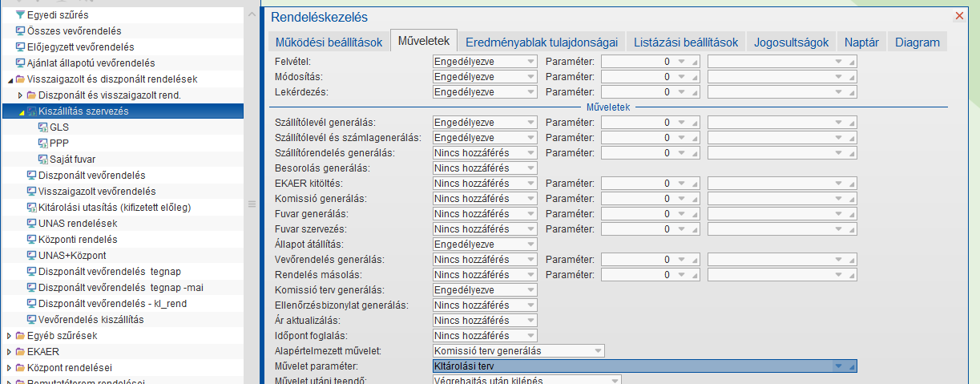The height and width of the screenshot is (384, 980).
Task: Click the Vevőrendelés kiszállítás icon
Action: click(31, 319)
